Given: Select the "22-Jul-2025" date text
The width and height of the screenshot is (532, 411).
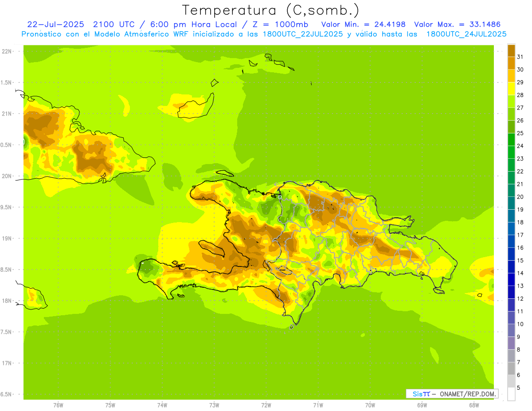Looking at the screenshot, I should 55,24.
